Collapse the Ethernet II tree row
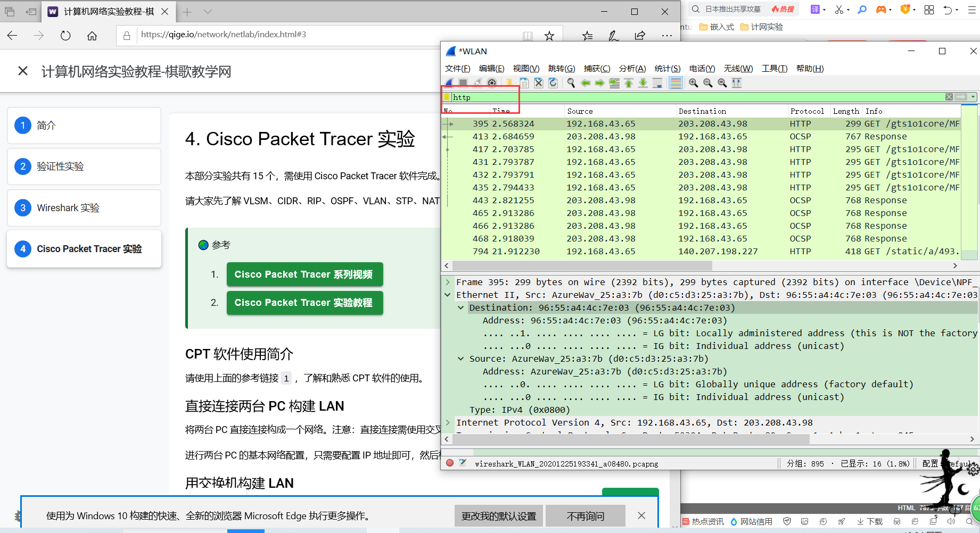 448,295
